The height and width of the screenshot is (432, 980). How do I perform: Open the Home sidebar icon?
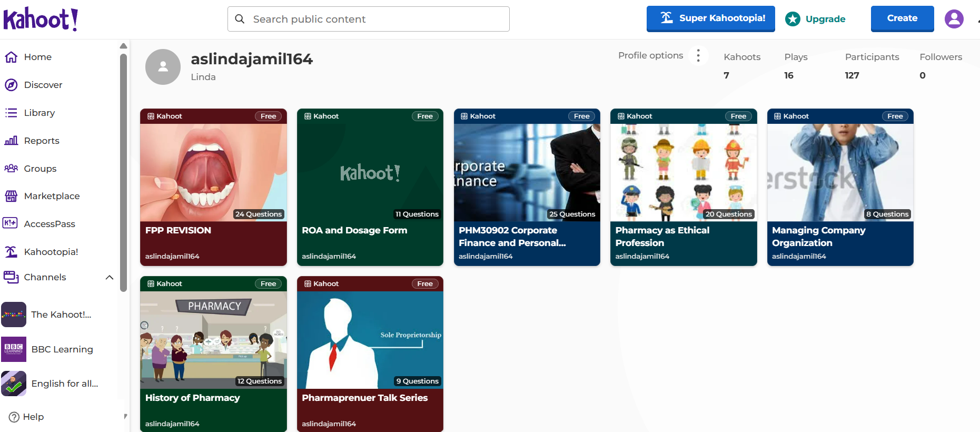(11, 57)
